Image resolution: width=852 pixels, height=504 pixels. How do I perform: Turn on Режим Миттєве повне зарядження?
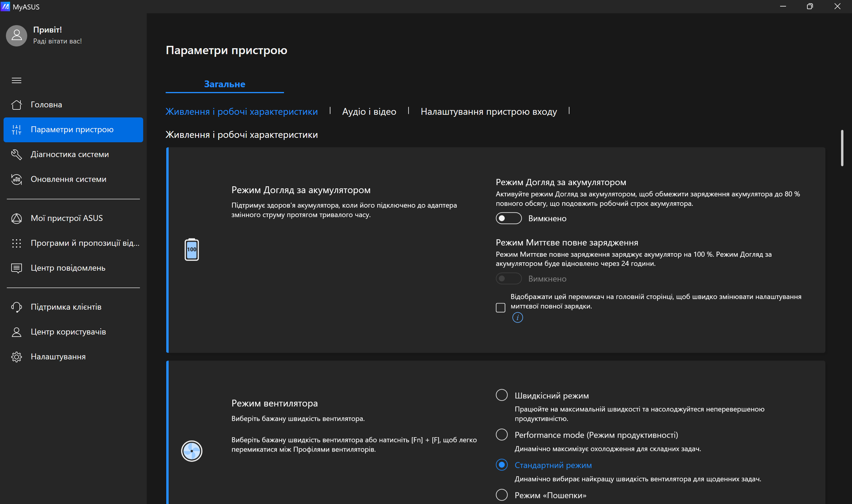(x=508, y=279)
